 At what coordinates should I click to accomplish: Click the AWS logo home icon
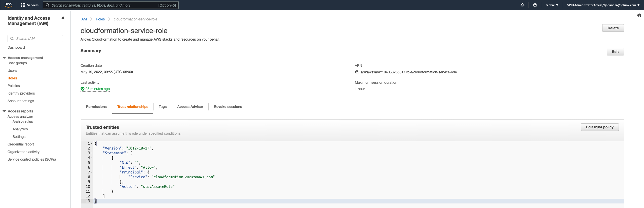[x=9, y=5]
